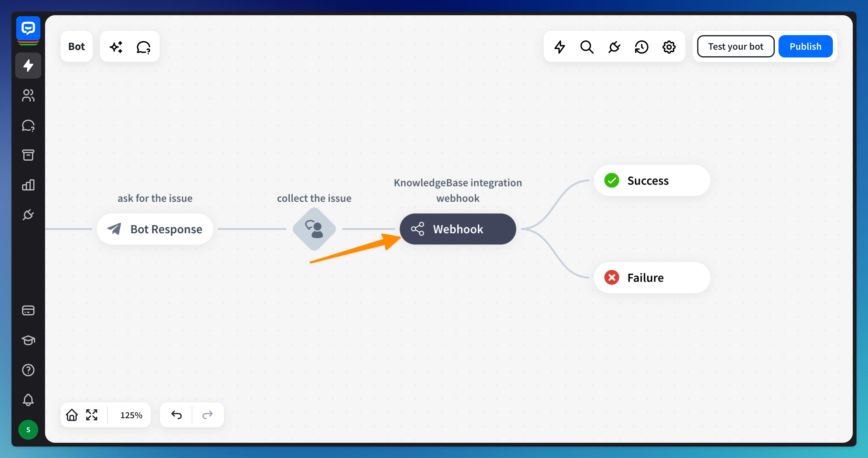
Task: Click the undo arrow button
Action: (x=176, y=415)
